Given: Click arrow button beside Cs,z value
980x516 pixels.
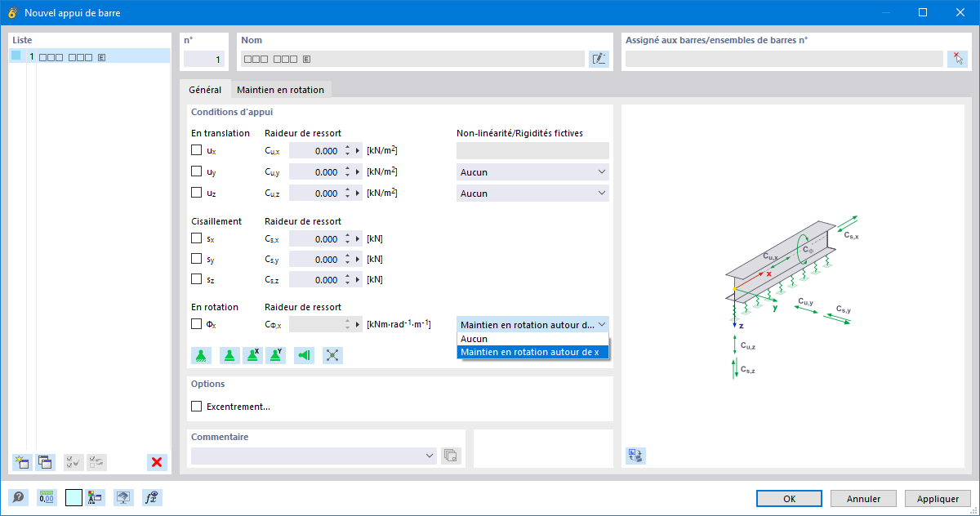Looking at the screenshot, I should point(358,279).
